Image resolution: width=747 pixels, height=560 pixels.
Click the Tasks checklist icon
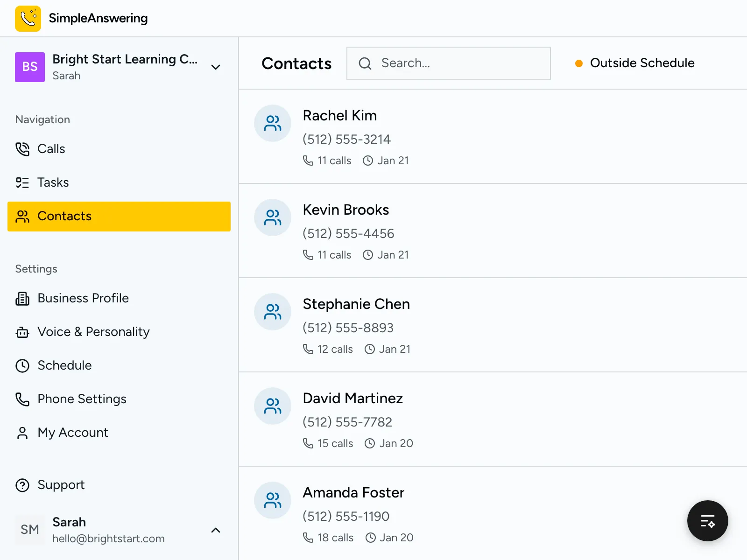[22, 182]
